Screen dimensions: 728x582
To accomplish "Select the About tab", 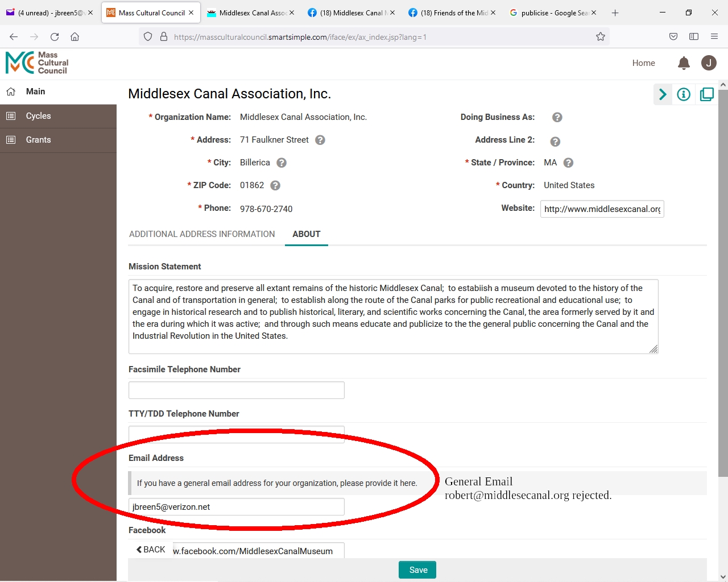I will click(307, 234).
